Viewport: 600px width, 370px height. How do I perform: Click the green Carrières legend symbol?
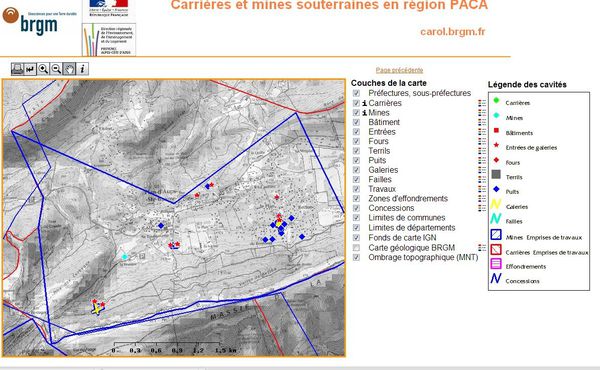pos(496,101)
